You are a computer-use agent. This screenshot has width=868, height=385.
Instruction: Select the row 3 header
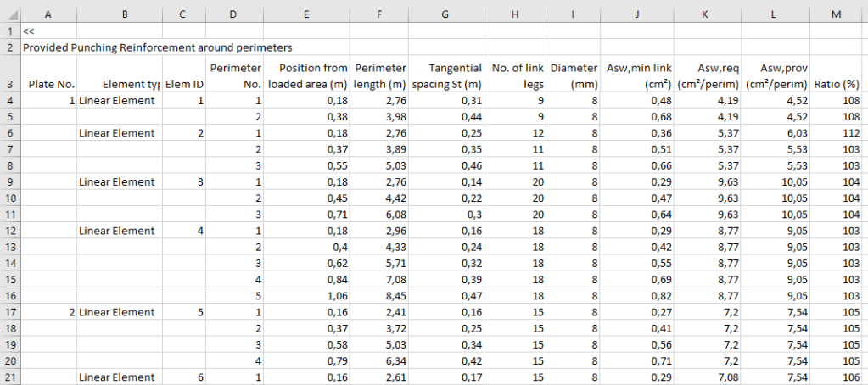[x=9, y=84]
